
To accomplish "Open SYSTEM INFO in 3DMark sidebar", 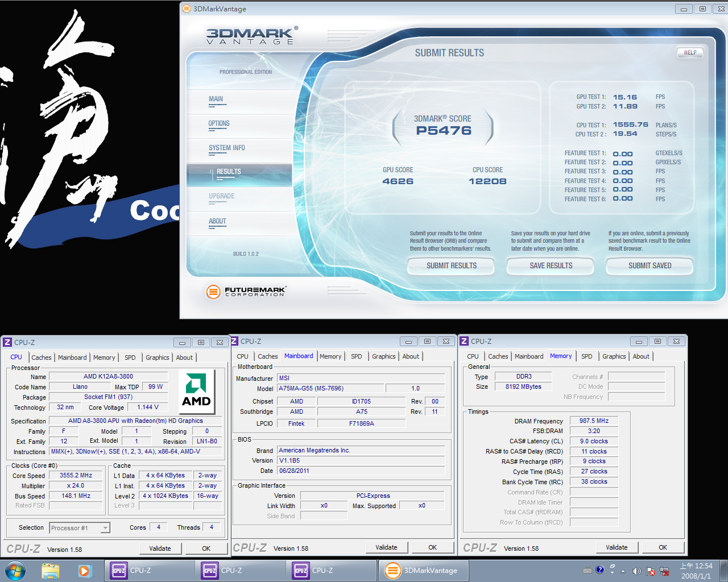I will click(x=226, y=148).
